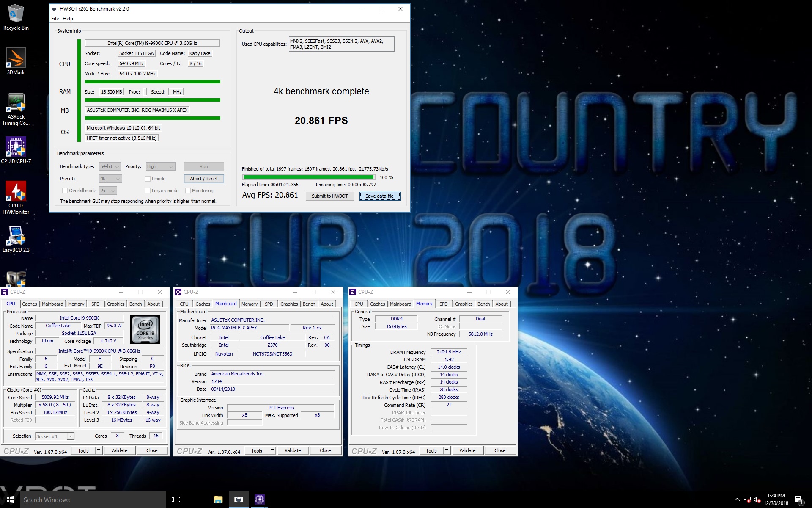The height and width of the screenshot is (508, 812).
Task: Click the muted volume tray icon
Action: pos(757,500)
